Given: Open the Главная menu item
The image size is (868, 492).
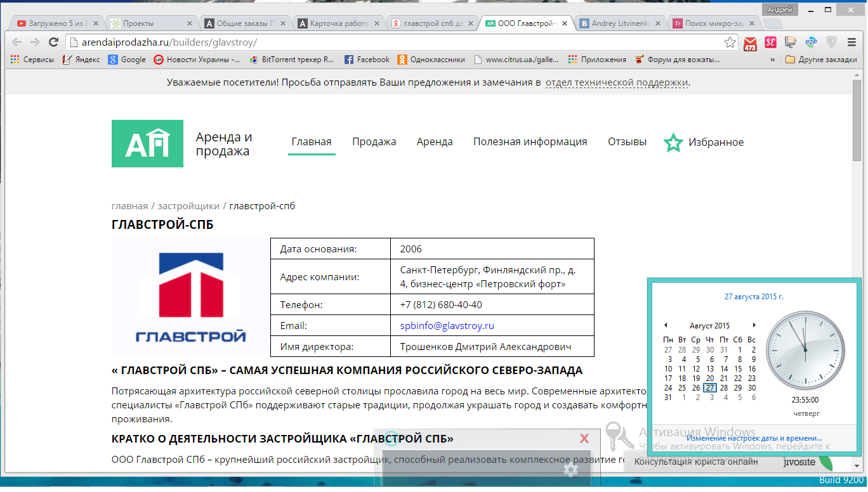Looking at the screenshot, I should point(312,142).
